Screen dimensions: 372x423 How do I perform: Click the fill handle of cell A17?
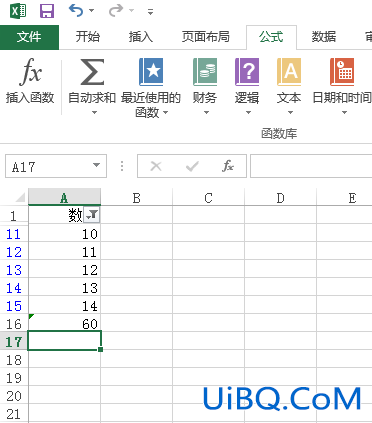101,349
